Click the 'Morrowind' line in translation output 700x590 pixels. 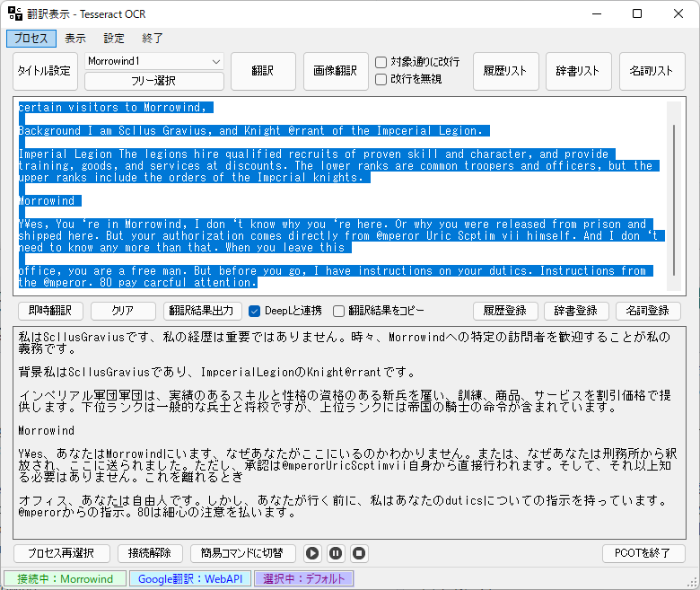pyautogui.click(x=47, y=431)
